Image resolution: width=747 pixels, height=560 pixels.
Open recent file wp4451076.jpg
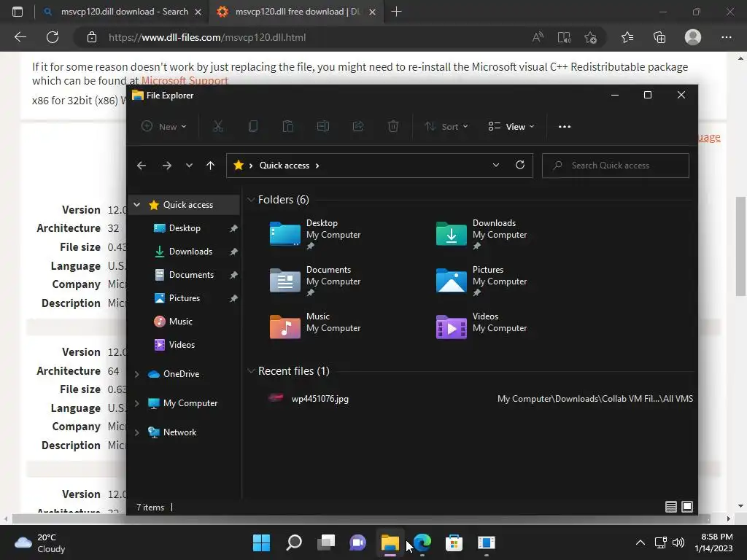pyautogui.click(x=320, y=399)
